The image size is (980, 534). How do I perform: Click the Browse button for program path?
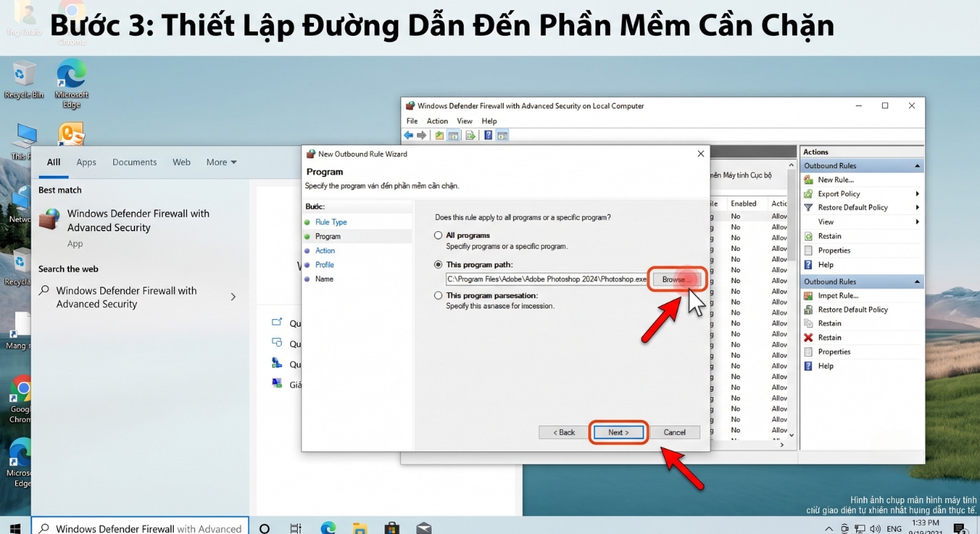676,279
